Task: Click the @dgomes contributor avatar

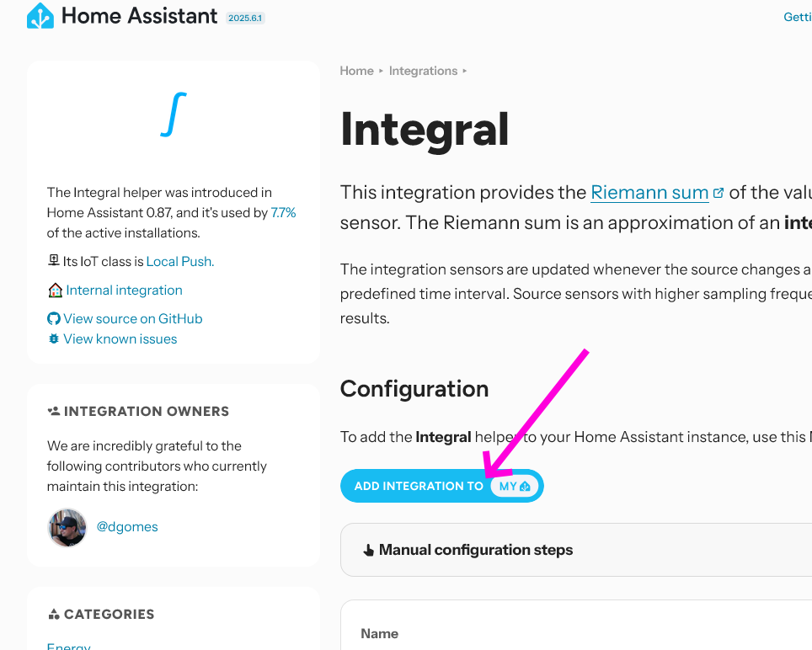Action: (67, 528)
